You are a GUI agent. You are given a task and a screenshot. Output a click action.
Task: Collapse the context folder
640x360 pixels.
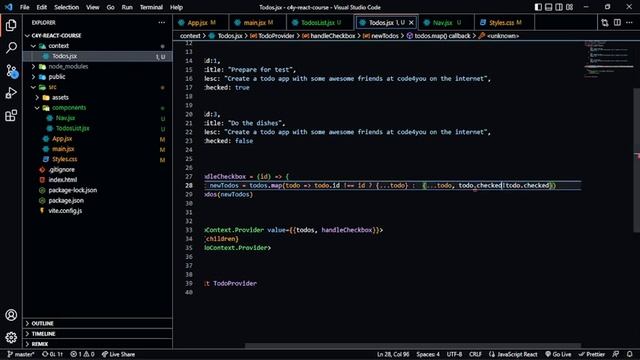[97, 46]
